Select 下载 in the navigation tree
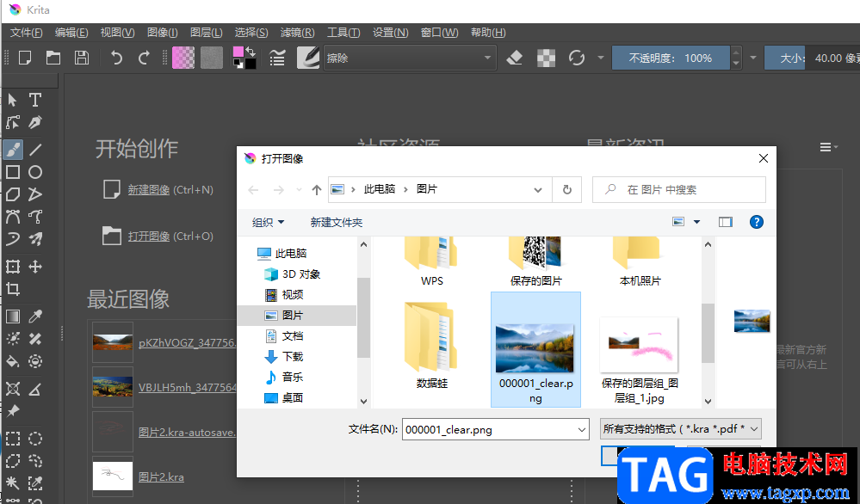 (293, 357)
